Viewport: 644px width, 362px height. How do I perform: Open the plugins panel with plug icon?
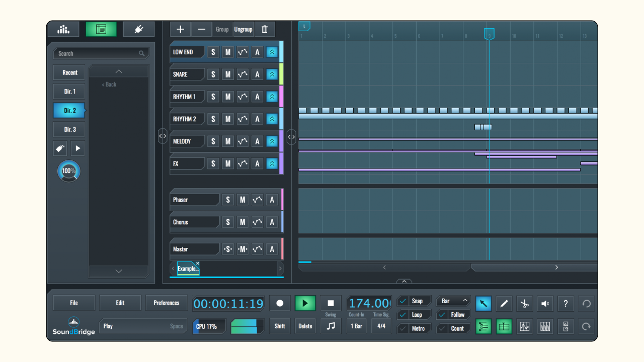click(139, 29)
